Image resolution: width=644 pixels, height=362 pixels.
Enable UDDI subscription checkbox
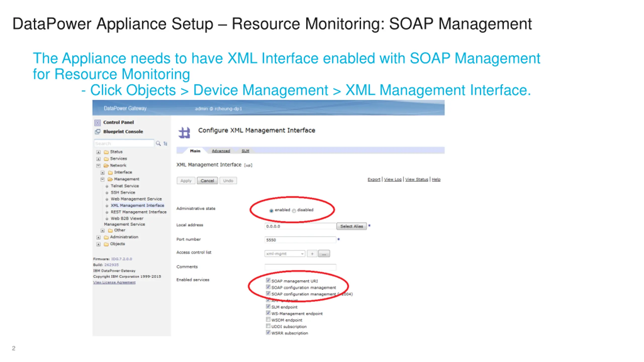[268, 326]
